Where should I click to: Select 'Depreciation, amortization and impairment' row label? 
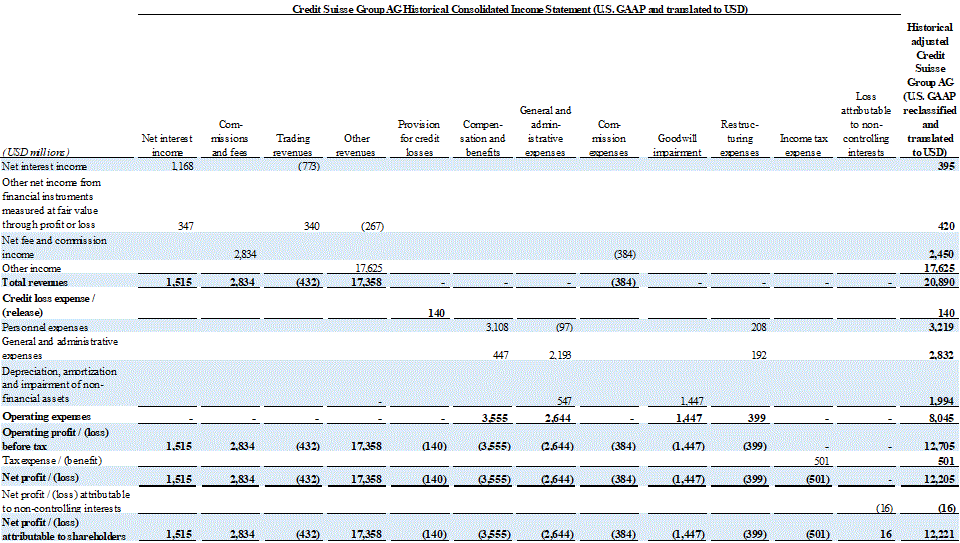click(x=59, y=384)
